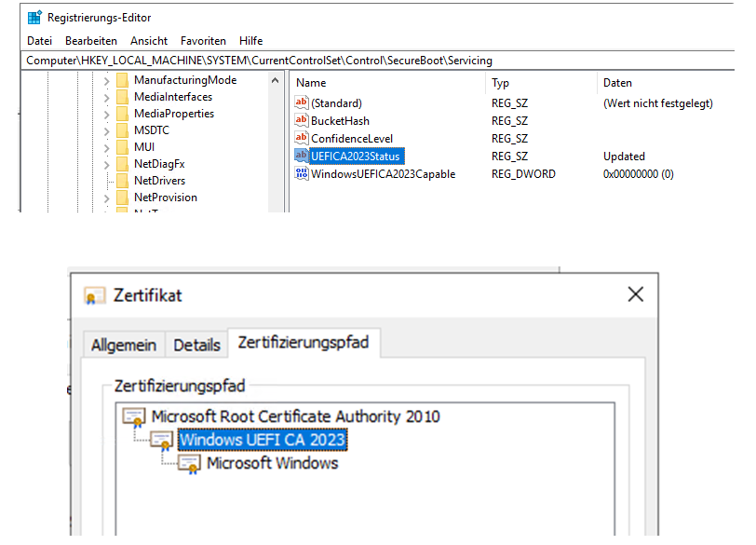Select Windows UEFI CA 2023 certificate
This screenshot has width=756, height=545.
coord(263,440)
